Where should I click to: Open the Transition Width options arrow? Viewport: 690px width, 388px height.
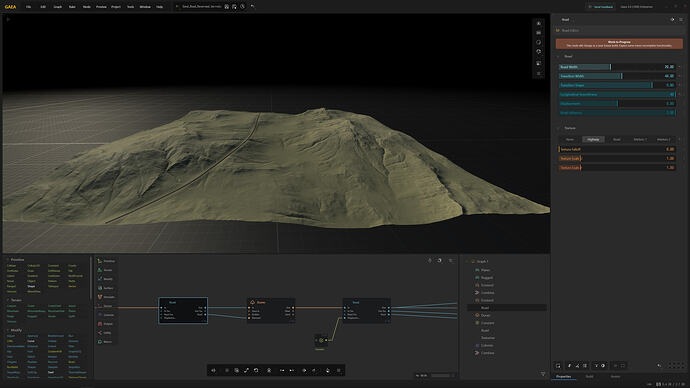coord(679,76)
